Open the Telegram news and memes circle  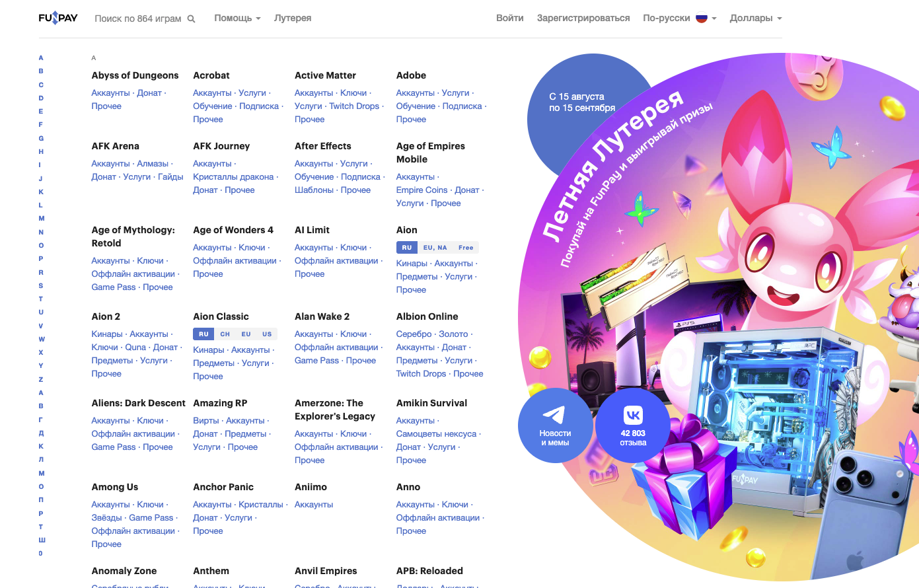(x=555, y=425)
